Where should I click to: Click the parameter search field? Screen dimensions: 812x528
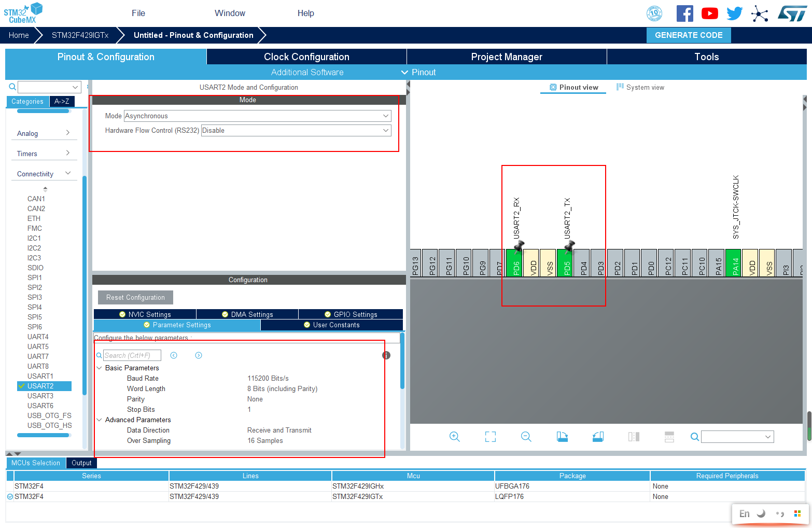click(132, 355)
